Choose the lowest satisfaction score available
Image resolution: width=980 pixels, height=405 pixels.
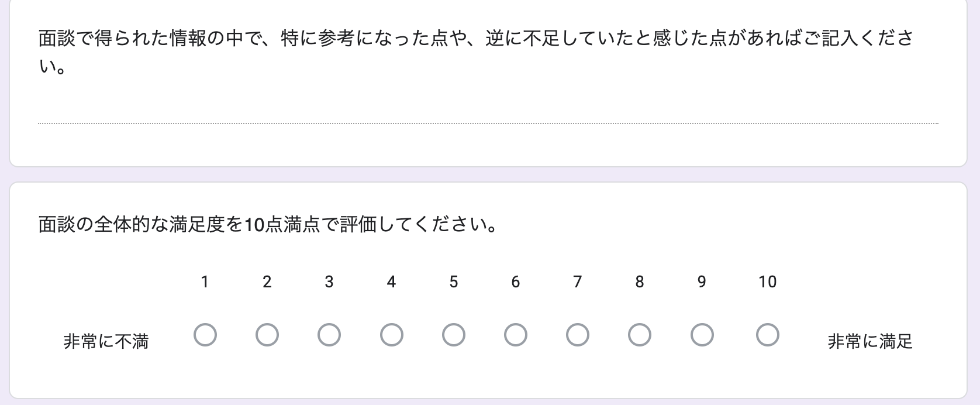[205, 335]
